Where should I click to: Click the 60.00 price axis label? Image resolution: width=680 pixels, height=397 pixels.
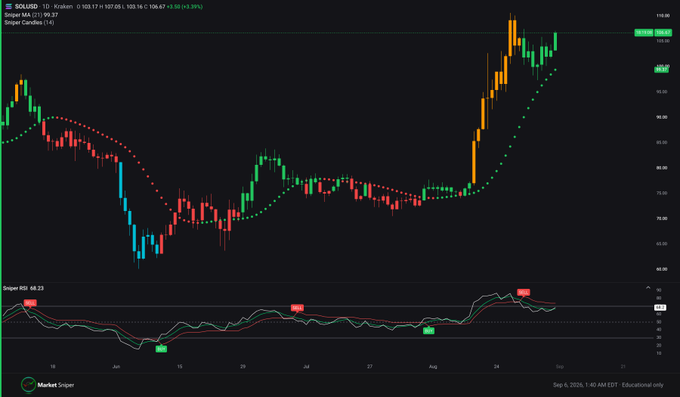click(662, 269)
